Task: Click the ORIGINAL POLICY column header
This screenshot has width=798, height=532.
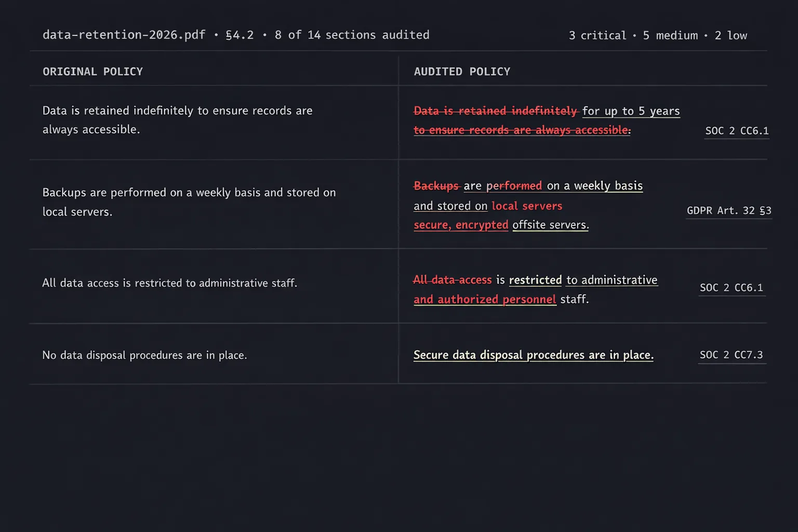Action: coord(92,72)
